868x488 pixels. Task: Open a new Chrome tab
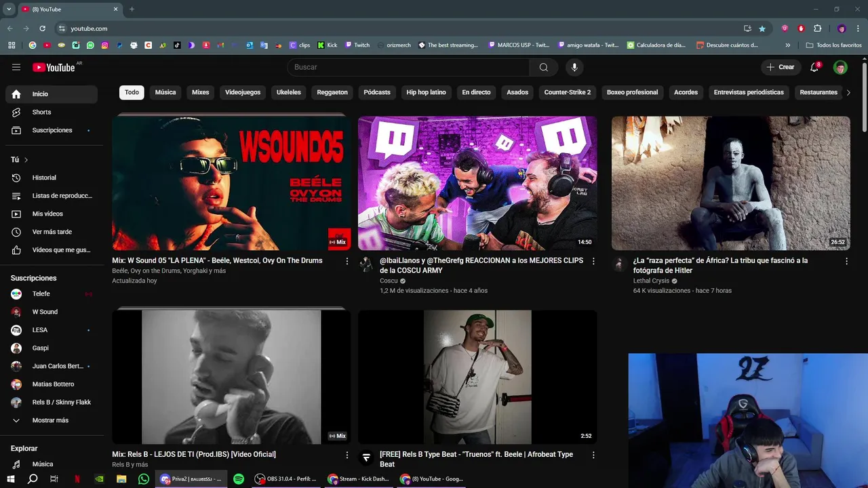point(132,9)
